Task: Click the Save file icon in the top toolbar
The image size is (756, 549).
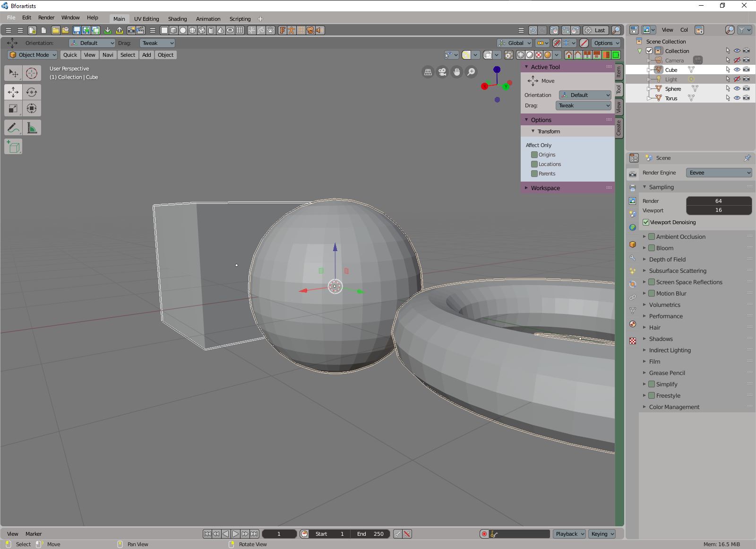Action: click(77, 30)
